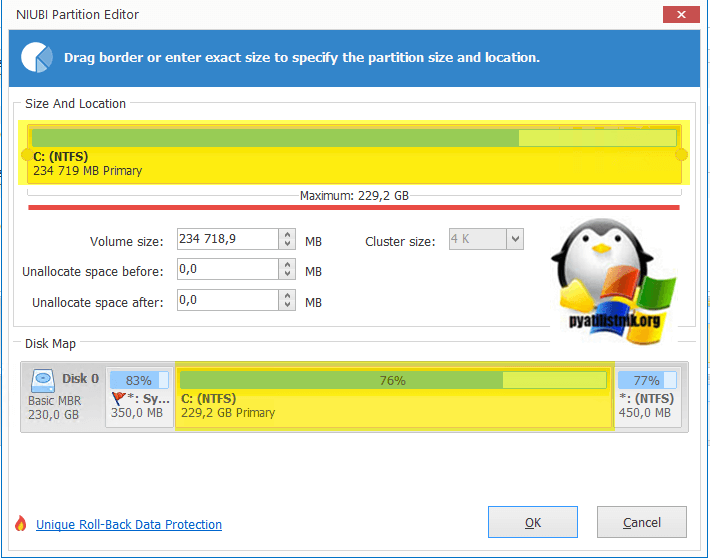This screenshot has width=710, height=558.
Task: Click the Basic MBR 230,0 GB disk label
Action: tap(54, 408)
